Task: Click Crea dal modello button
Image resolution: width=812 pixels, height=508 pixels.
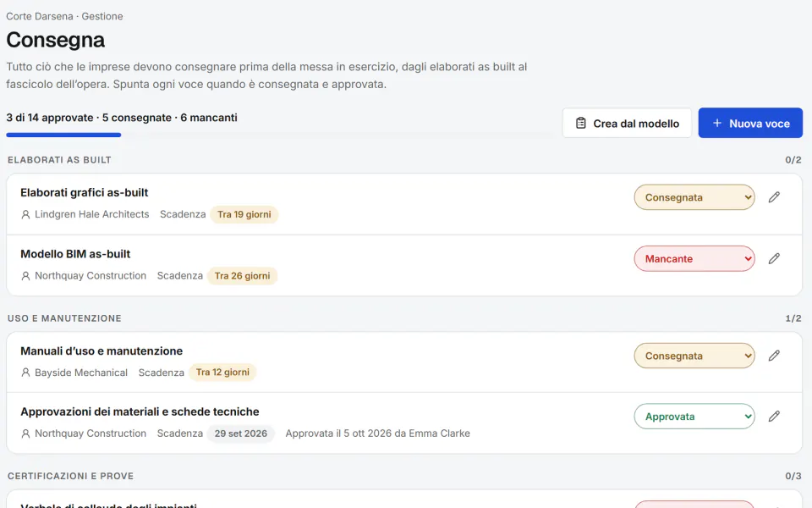Action: tap(627, 123)
